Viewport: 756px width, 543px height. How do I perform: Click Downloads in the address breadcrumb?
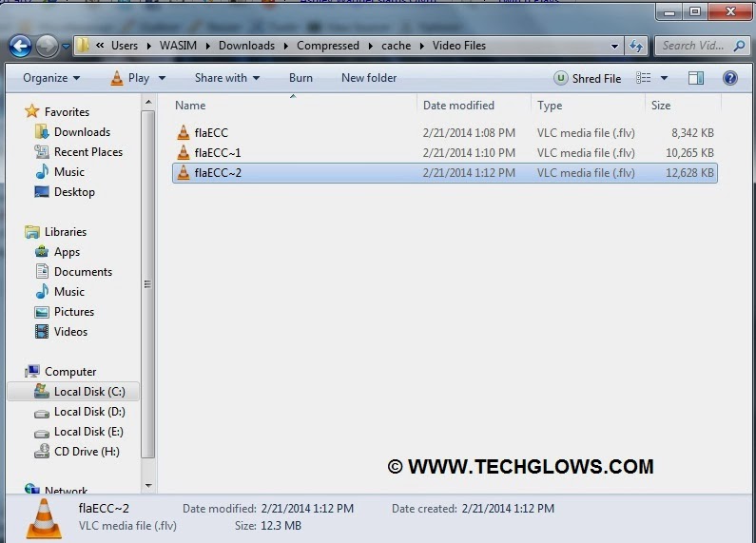pos(246,46)
